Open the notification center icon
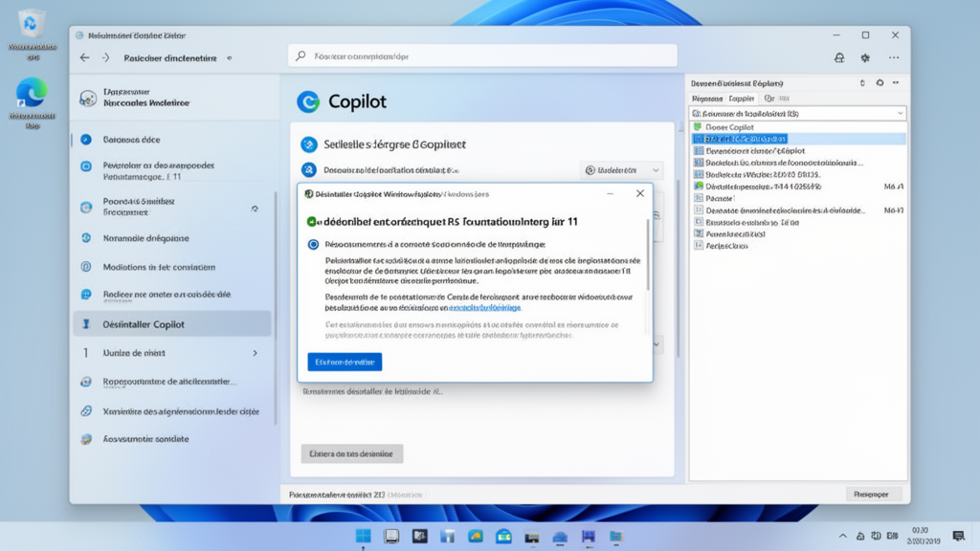Viewport: 980px width, 551px height. 958,536
